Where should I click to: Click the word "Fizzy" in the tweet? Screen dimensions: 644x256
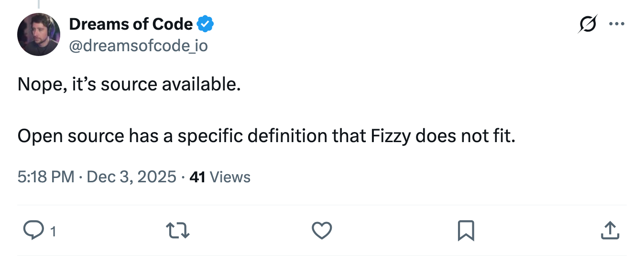[x=391, y=136]
